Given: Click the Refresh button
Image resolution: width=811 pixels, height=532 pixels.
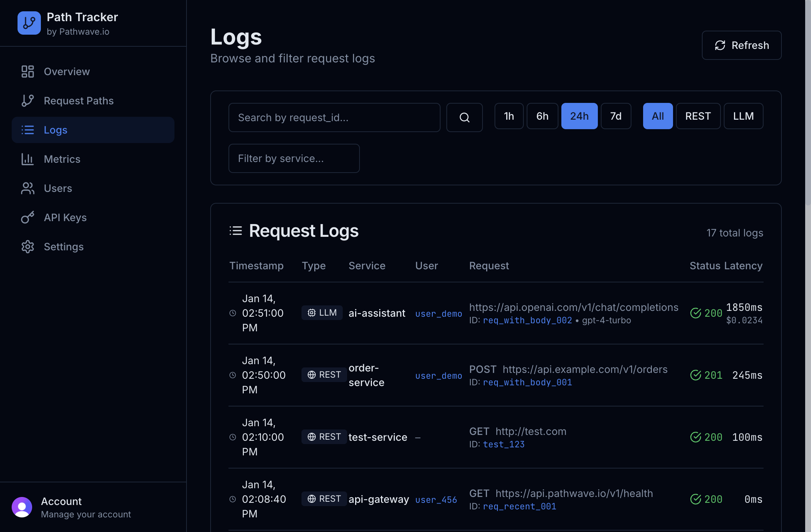Looking at the screenshot, I should 742,45.
